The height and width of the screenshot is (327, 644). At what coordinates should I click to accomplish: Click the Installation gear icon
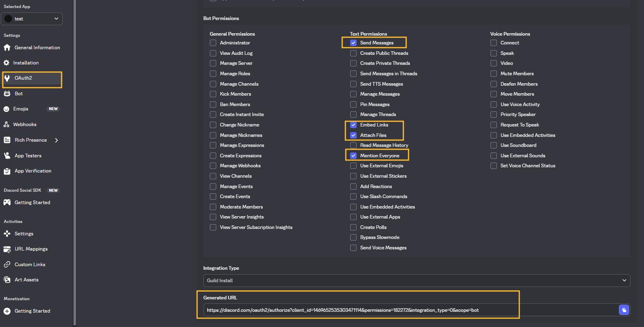click(x=6, y=63)
